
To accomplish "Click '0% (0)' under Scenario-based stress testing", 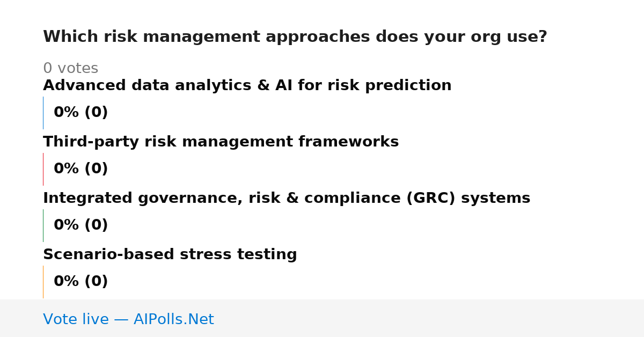I will click(80, 282).
